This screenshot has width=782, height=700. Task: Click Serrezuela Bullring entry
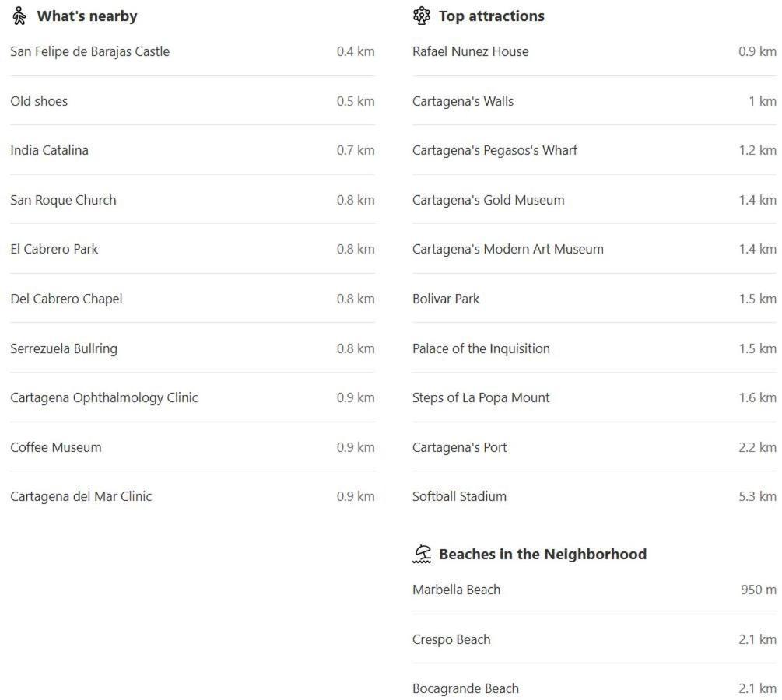pyautogui.click(x=64, y=348)
